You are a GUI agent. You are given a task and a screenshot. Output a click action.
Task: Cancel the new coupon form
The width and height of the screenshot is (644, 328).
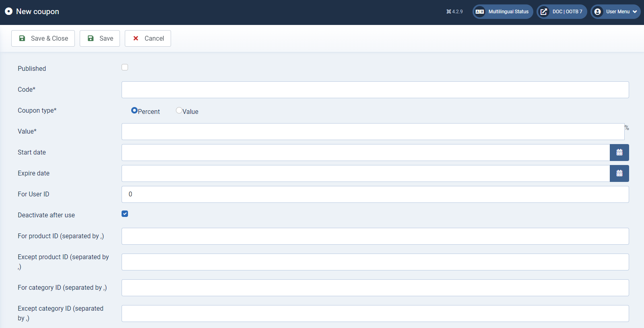click(x=148, y=39)
